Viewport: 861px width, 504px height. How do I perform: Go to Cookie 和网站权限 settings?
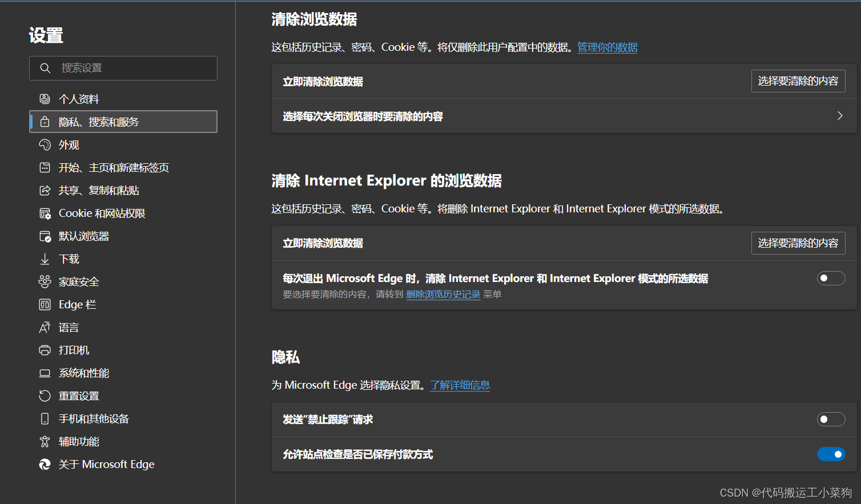click(x=123, y=213)
